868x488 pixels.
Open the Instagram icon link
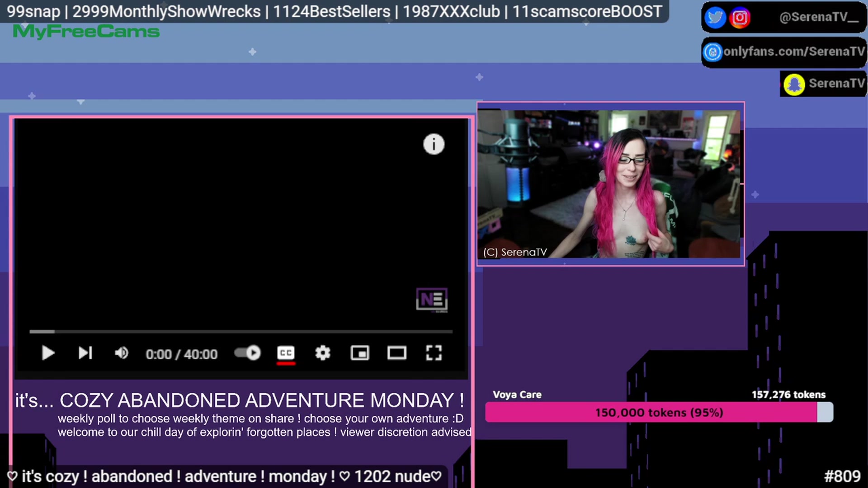tap(740, 18)
